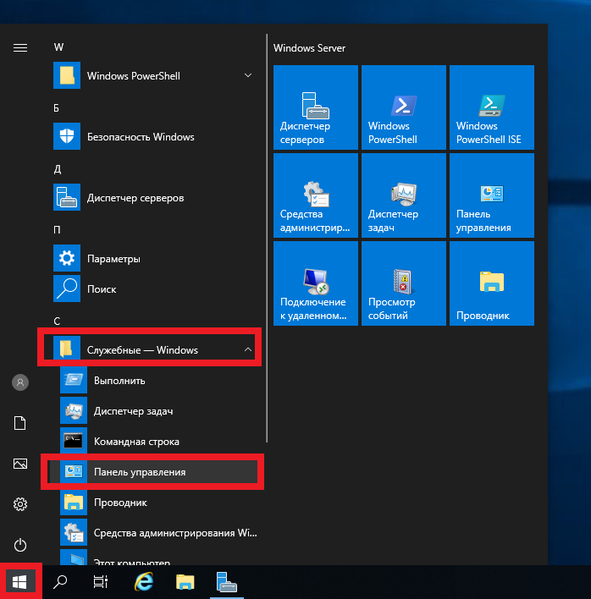Switch to Server Manager on the taskbar
The height and width of the screenshot is (599, 591).
coord(227,582)
